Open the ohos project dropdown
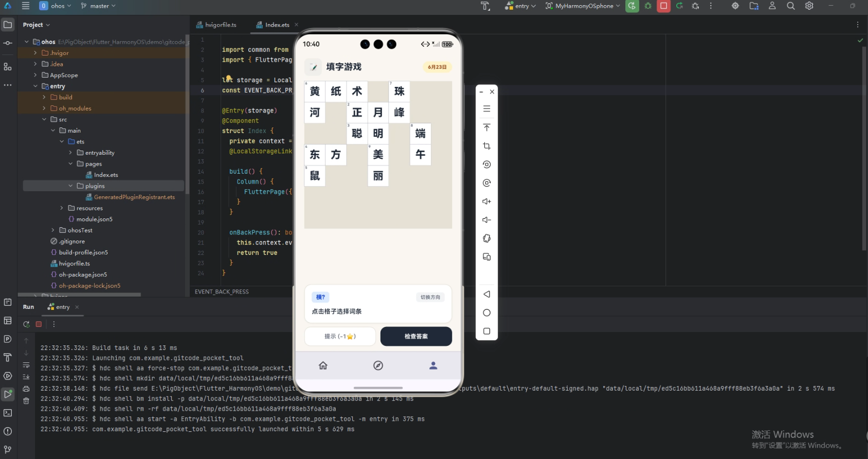This screenshot has width=868, height=459. (56, 6)
